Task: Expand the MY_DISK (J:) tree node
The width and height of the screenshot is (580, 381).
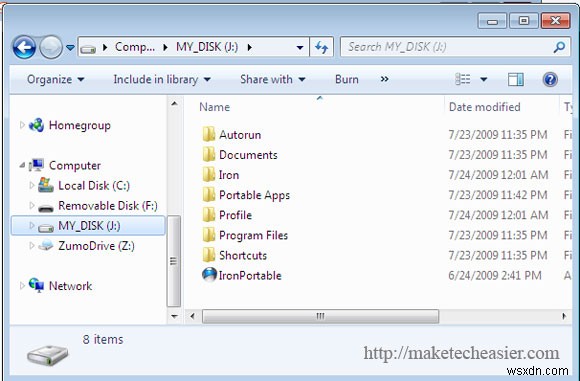Action: pos(31,225)
